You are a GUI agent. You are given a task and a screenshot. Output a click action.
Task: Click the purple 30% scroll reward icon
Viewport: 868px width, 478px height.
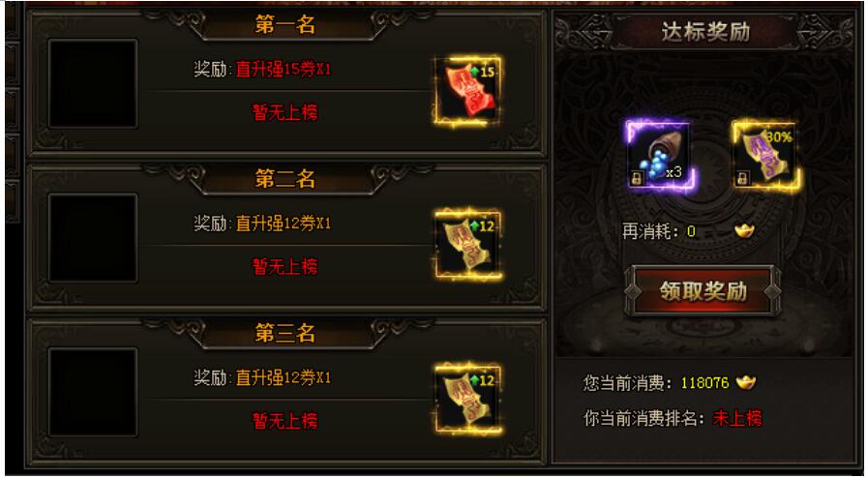tap(765, 156)
